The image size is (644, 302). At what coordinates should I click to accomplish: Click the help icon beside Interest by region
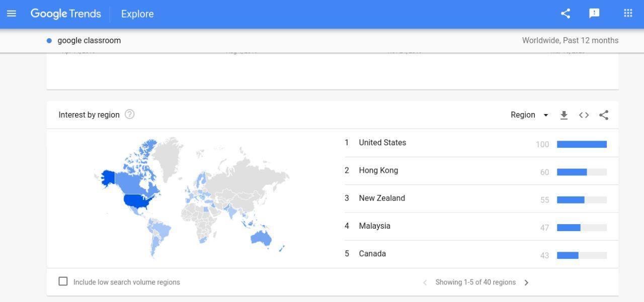129,115
